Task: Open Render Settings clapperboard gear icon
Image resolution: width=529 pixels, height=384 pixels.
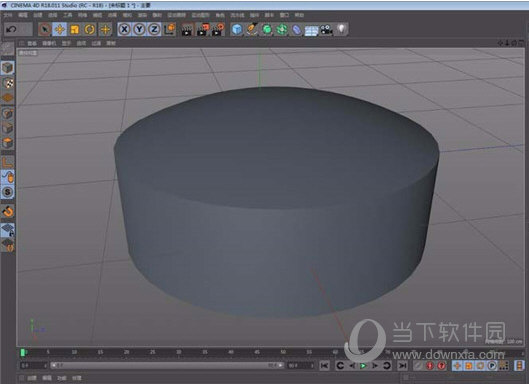Action: [218, 29]
